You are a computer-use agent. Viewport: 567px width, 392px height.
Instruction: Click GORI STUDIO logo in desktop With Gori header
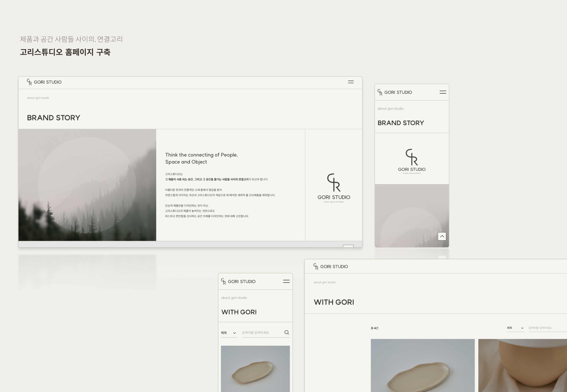pos(331,267)
